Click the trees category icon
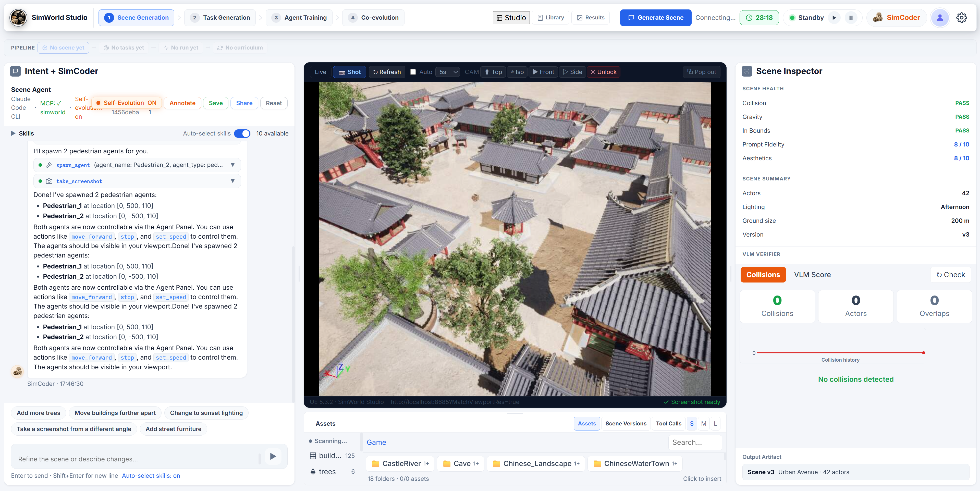This screenshot has width=980, height=491. [313, 472]
